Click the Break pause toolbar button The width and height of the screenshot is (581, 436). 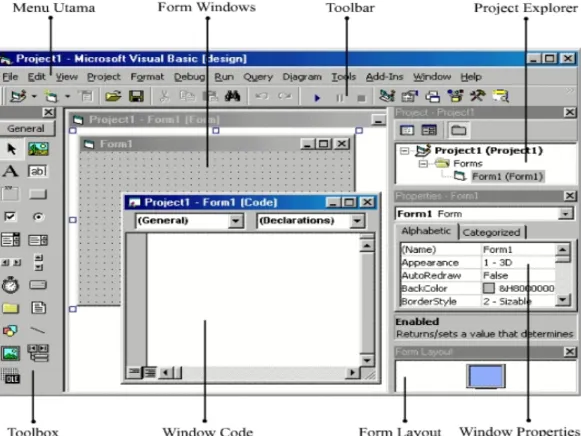coord(339,98)
